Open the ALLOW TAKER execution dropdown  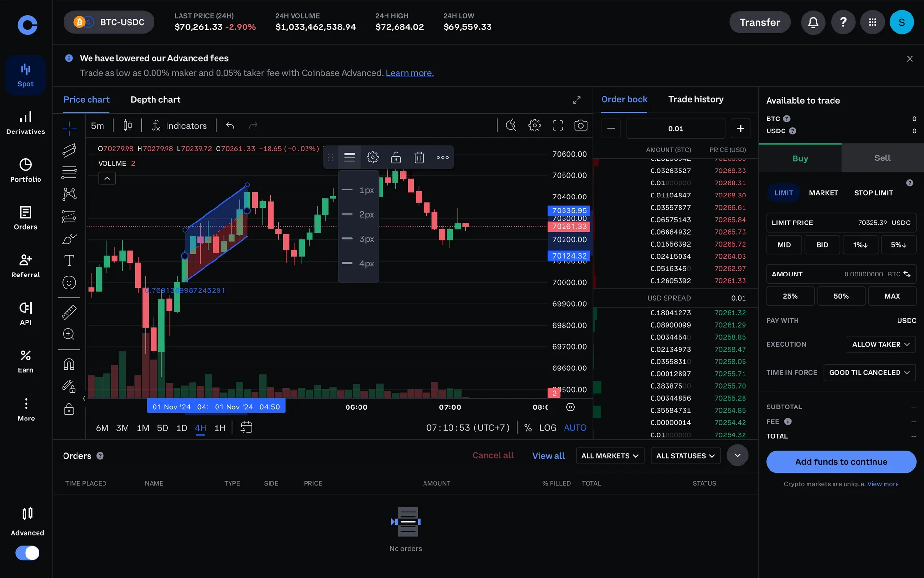pos(880,344)
